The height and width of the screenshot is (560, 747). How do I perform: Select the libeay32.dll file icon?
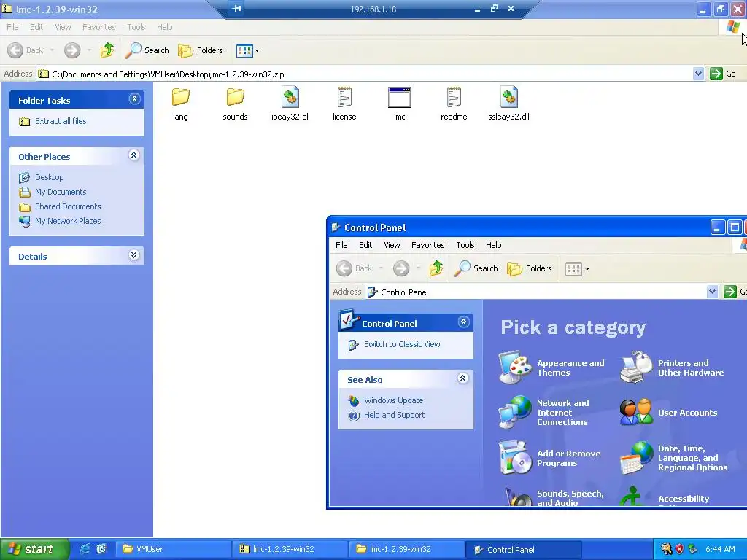coord(290,97)
